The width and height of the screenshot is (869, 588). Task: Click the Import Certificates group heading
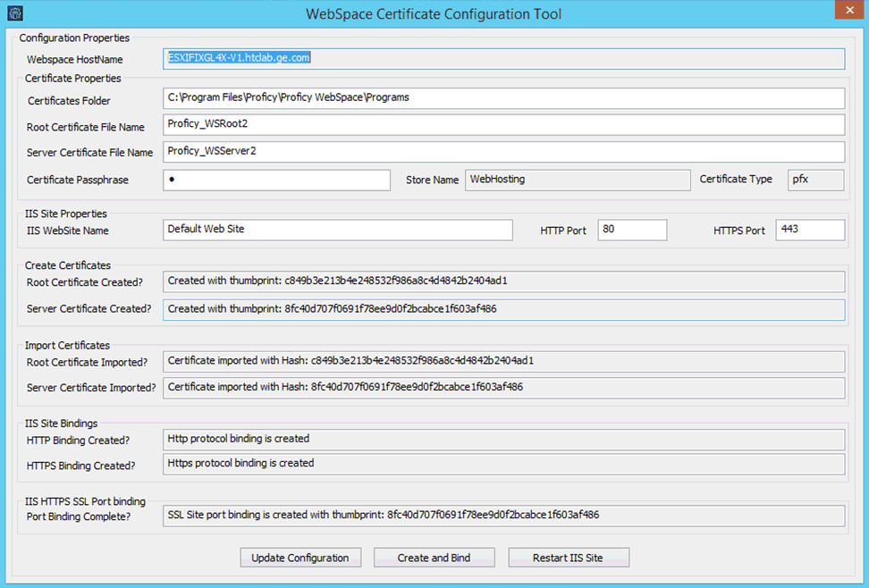point(68,345)
